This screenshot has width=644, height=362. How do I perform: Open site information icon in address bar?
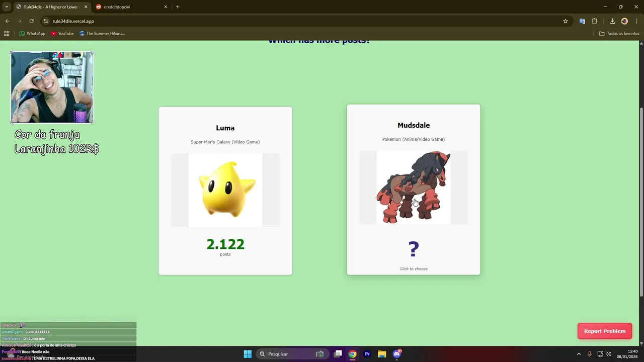point(46,21)
